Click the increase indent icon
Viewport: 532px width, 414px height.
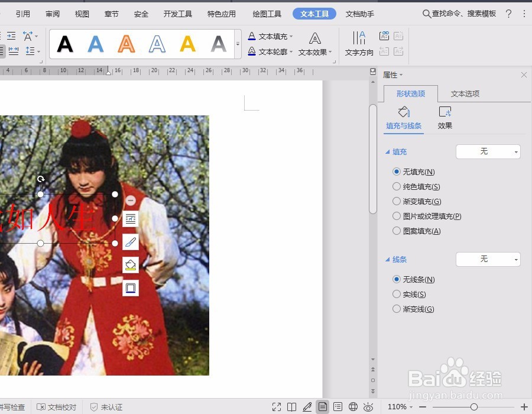pos(11,35)
